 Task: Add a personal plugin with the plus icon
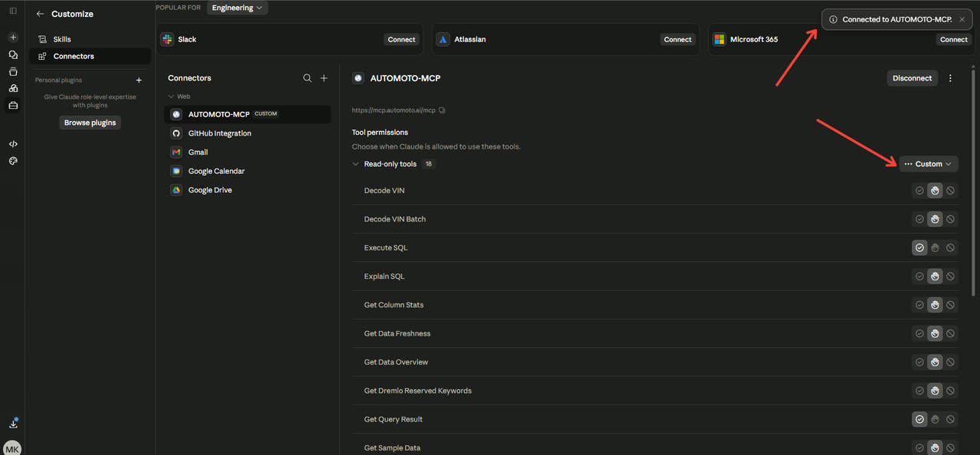tap(139, 80)
